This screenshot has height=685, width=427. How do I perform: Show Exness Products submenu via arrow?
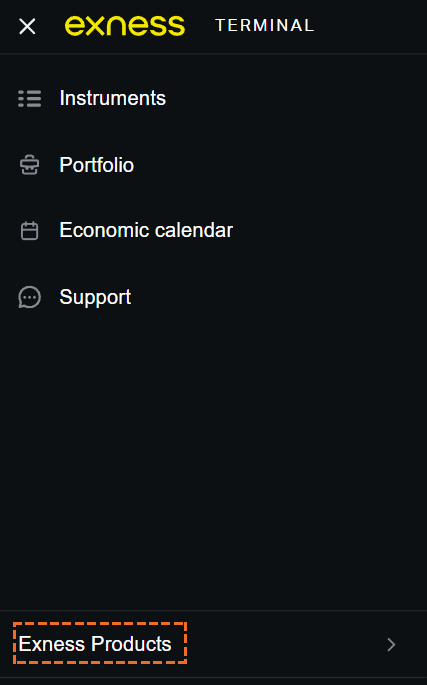tap(391, 644)
